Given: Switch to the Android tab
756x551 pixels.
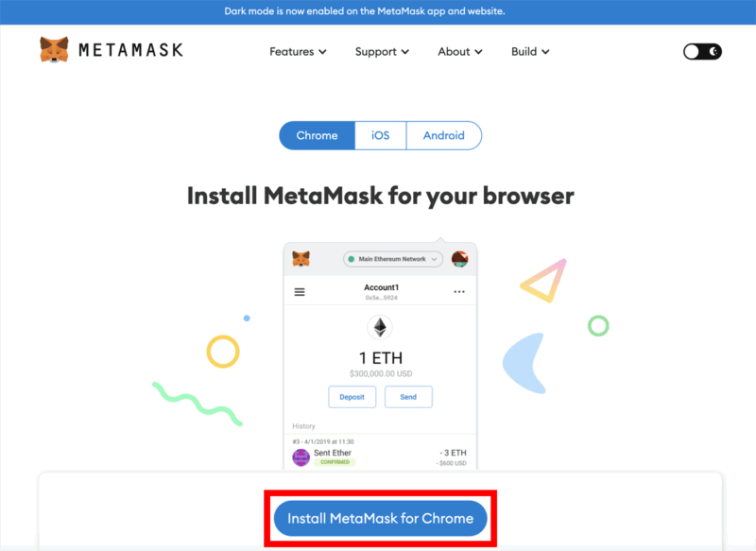Looking at the screenshot, I should coord(444,135).
